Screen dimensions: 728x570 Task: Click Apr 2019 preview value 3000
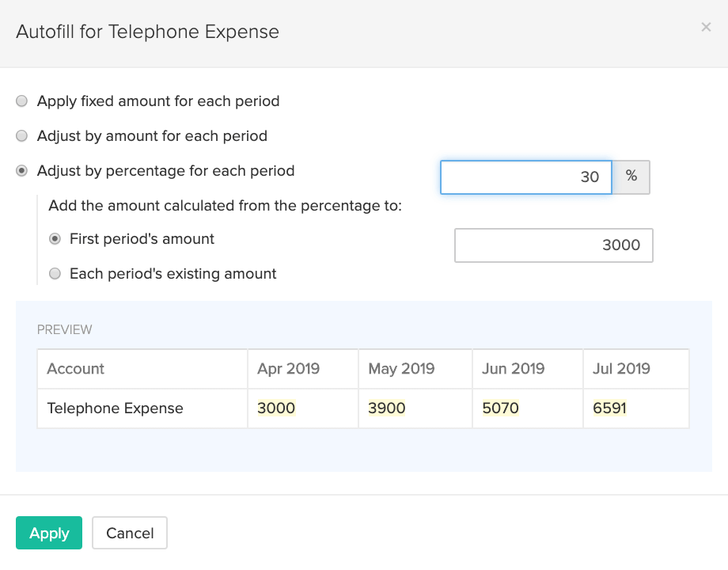[x=276, y=408]
